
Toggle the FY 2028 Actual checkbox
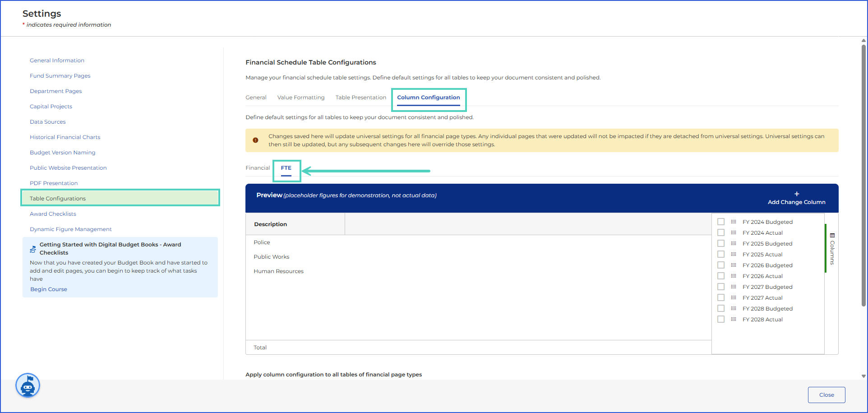(x=721, y=319)
